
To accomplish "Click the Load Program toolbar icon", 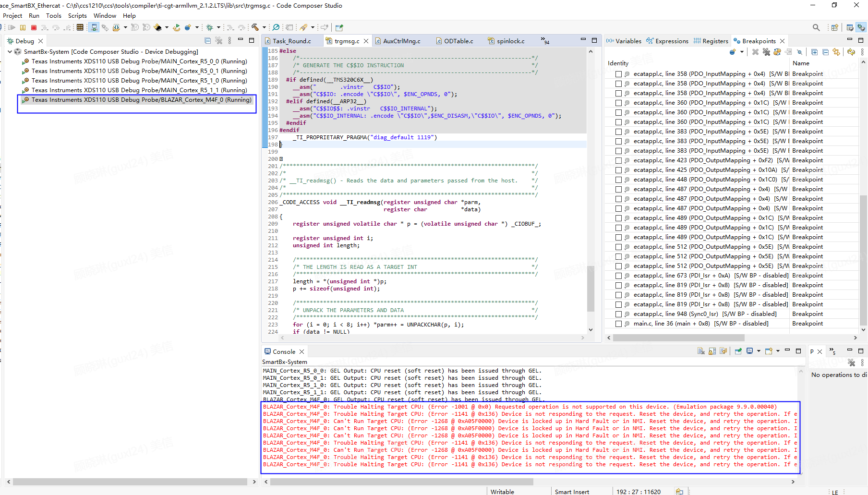I will click(116, 27).
